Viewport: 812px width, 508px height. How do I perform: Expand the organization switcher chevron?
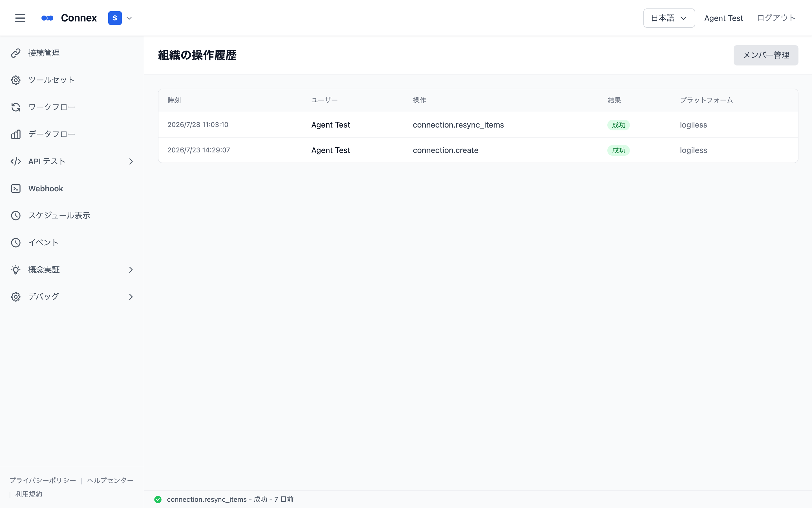pos(129,18)
